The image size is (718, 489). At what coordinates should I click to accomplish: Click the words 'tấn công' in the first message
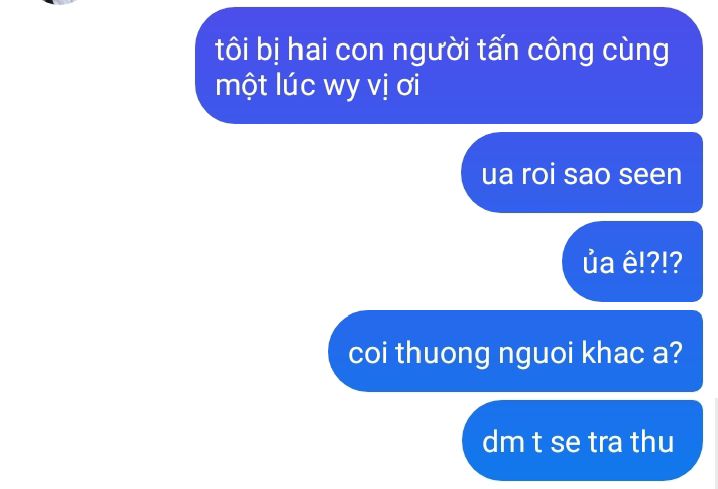point(535,50)
